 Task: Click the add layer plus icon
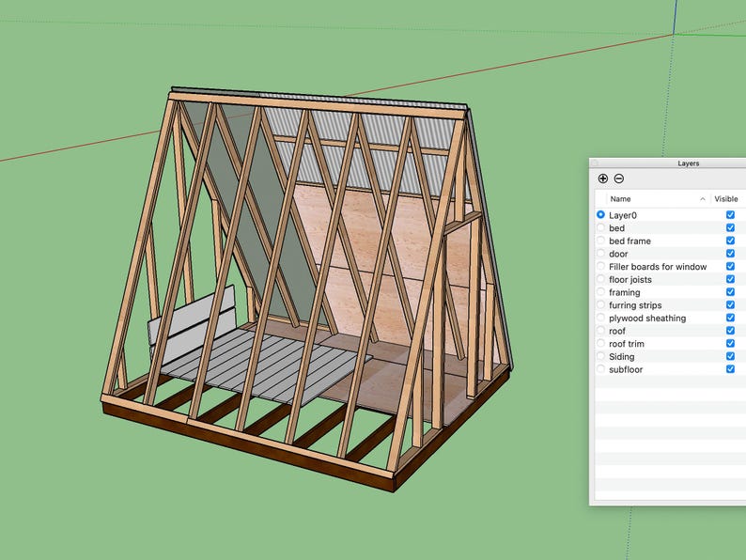coord(603,179)
